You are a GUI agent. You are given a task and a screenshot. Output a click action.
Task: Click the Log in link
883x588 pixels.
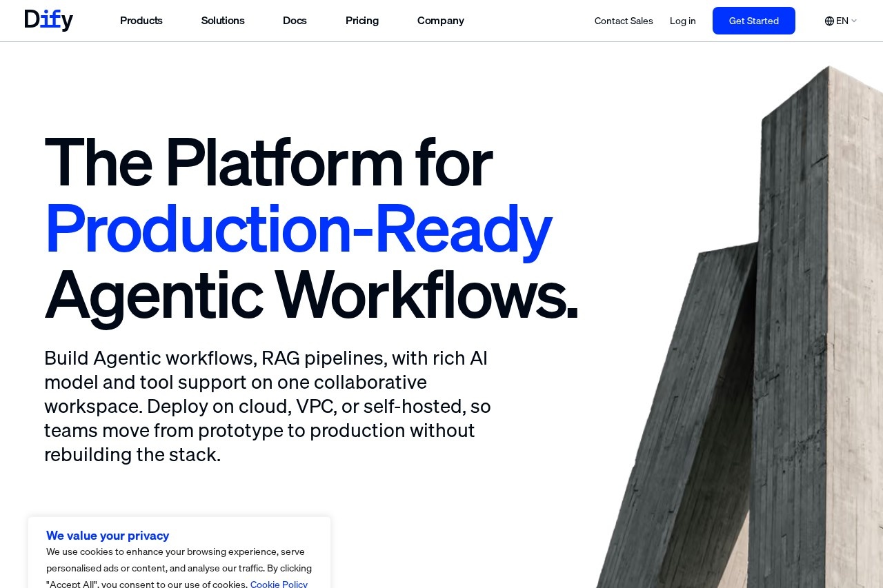[683, 21]
